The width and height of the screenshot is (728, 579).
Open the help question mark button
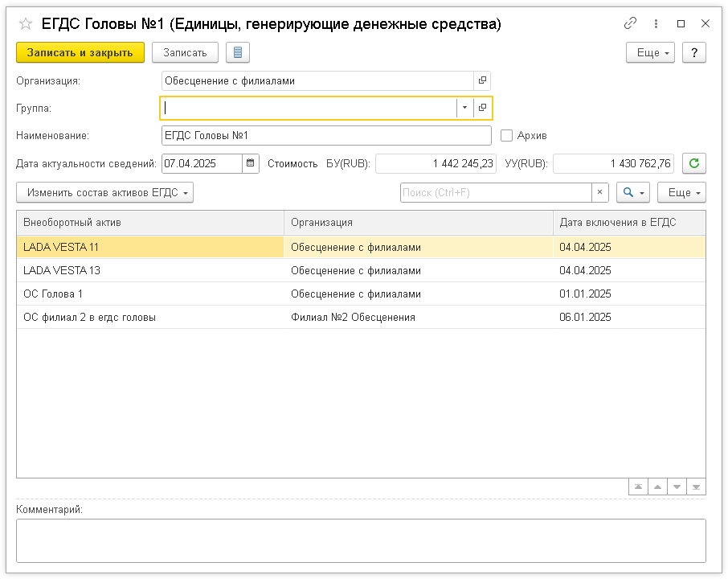(694, 52)
